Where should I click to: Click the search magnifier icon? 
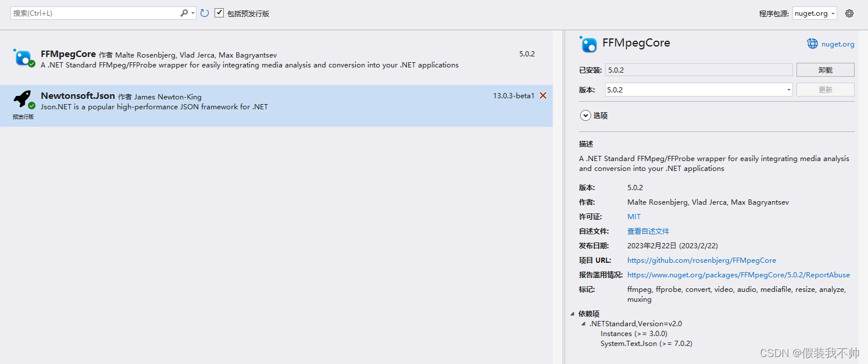[x=184, y=13]
